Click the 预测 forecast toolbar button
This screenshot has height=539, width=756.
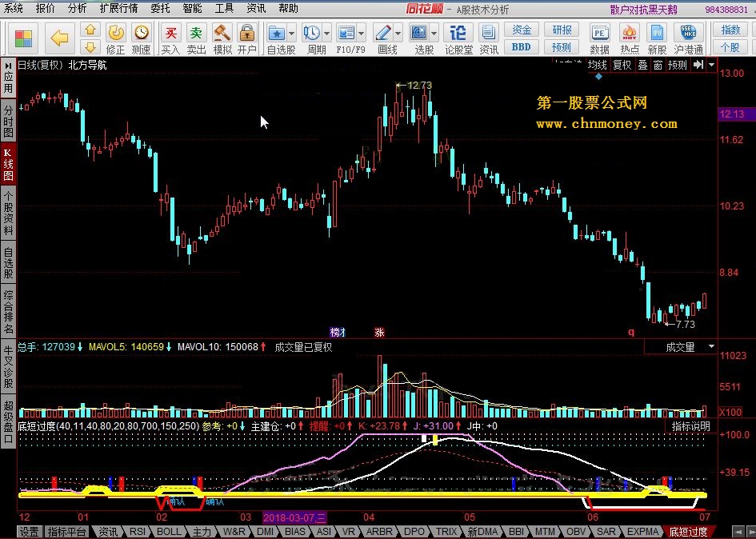tap(562, 47)
